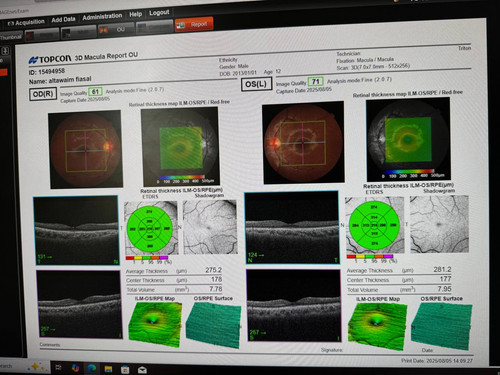Click OS Image Quality value 71
The image size is (500, 375).
(x=315, y=81)
